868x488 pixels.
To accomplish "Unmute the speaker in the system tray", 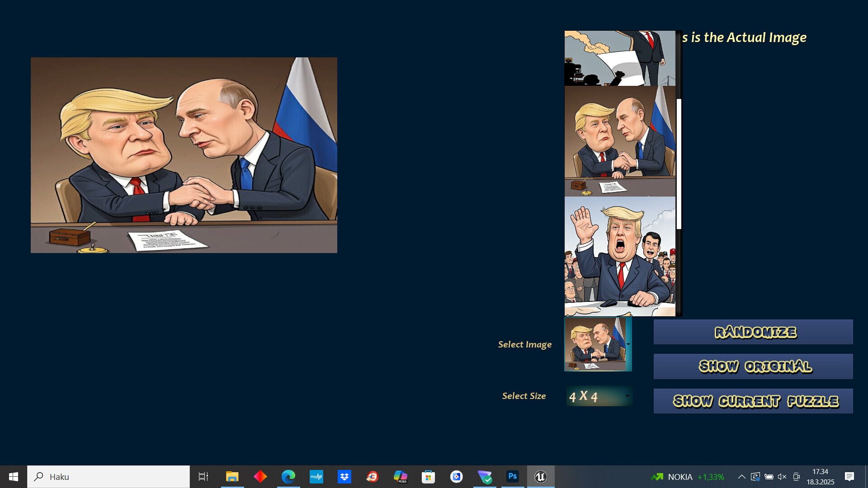I will pyautogui.click(x=782, y=476).
